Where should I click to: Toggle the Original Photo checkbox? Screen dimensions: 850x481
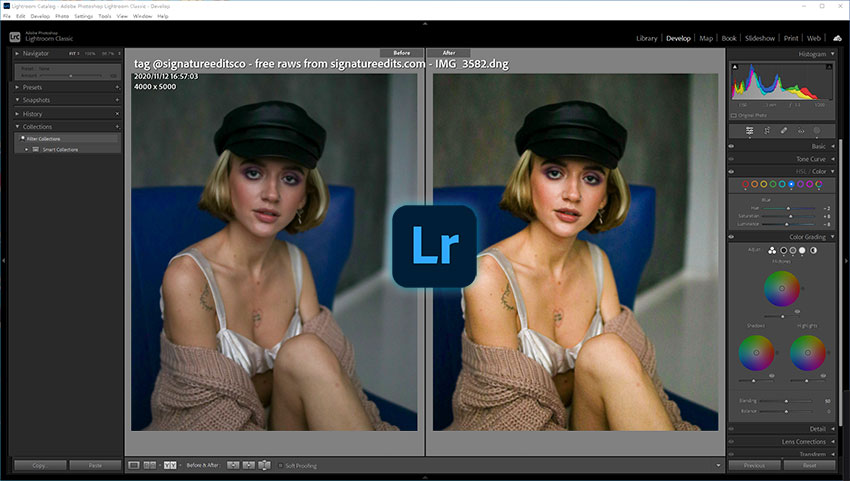click(733, 116)
